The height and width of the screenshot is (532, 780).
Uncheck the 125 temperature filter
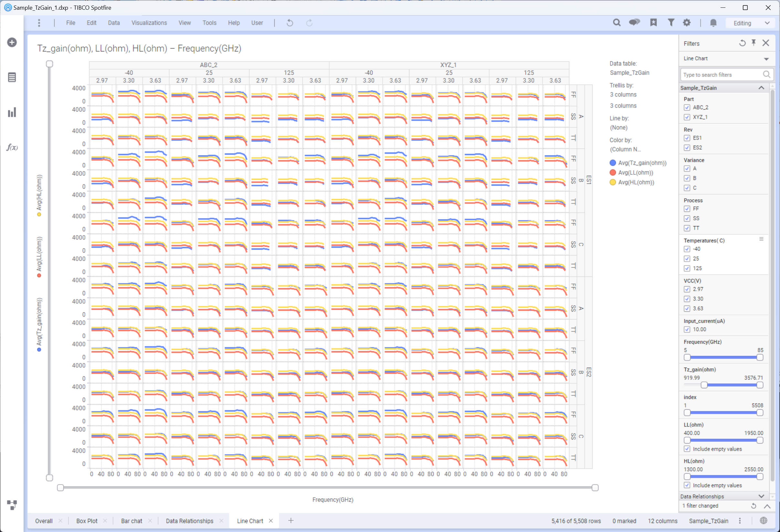click(687, 268)
